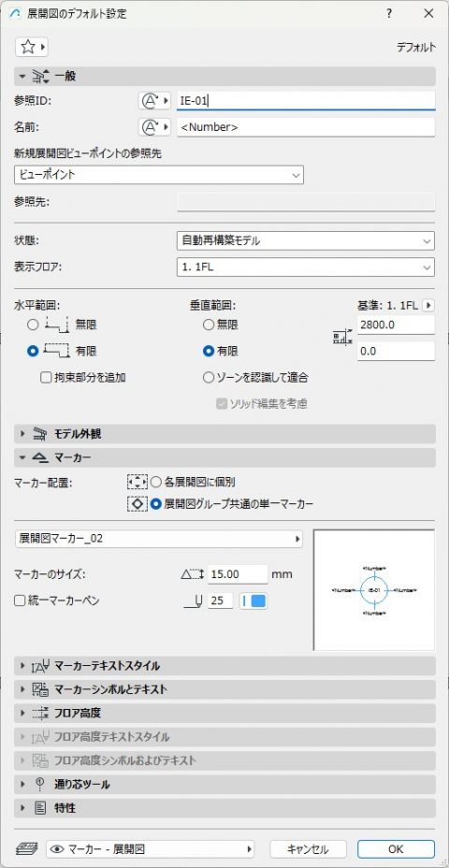Enable 統一マーカーペン checkbox

(x=20, y=600)
